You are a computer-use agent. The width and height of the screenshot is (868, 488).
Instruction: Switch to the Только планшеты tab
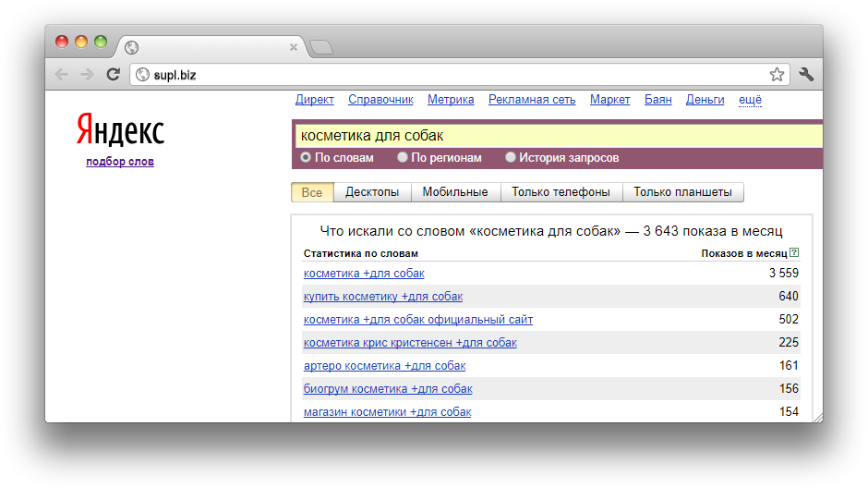682,192
